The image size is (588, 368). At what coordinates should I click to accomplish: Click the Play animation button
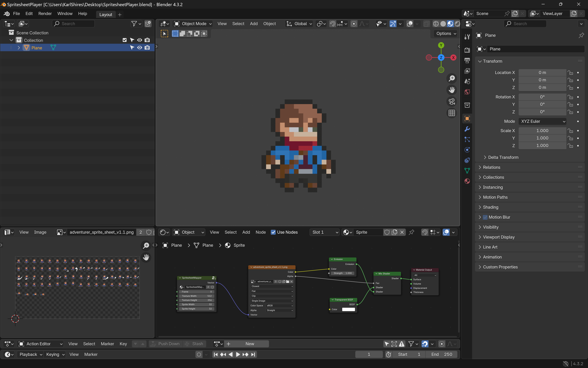[x=238, y=355]
